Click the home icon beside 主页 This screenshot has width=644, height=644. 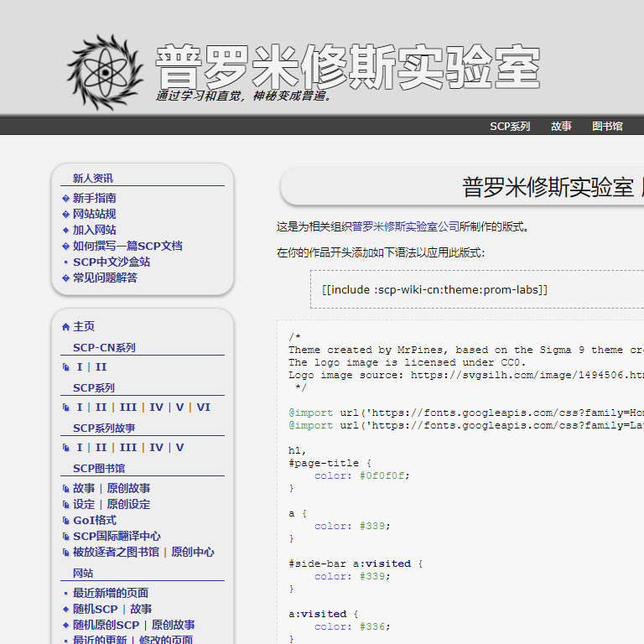(x=66, y=327)
